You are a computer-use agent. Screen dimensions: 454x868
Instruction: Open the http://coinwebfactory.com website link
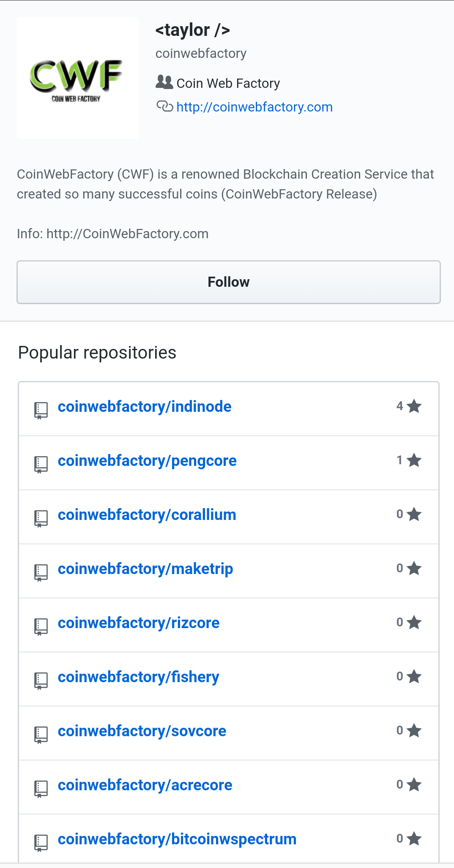coord(254,107)
